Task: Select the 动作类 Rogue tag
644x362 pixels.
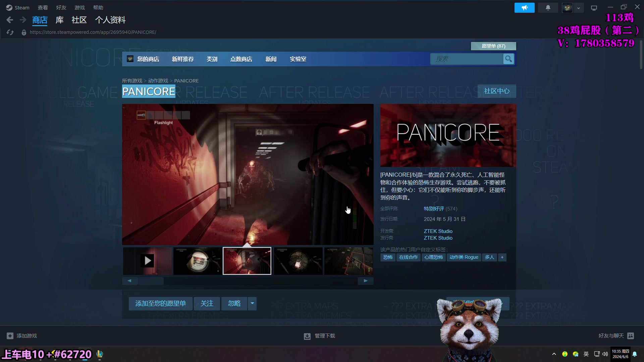Action: (464, 257)
